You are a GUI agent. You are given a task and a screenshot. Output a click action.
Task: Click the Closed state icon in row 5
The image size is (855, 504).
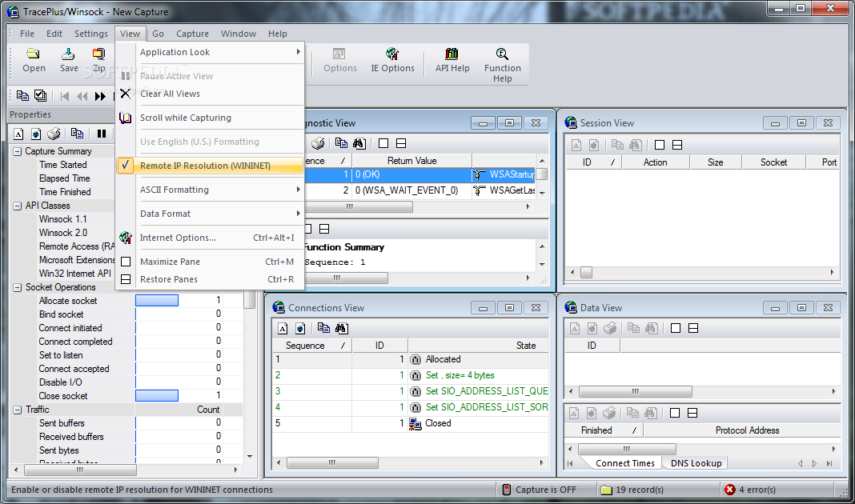point(415,423)
